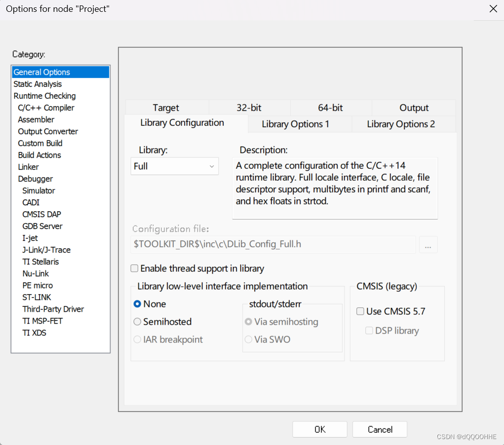Select the Semihosted interface implementation

(136, 322)
